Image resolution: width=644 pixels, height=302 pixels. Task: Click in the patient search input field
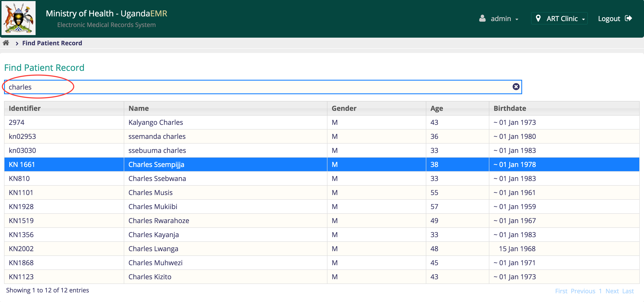tap(262, 87)
